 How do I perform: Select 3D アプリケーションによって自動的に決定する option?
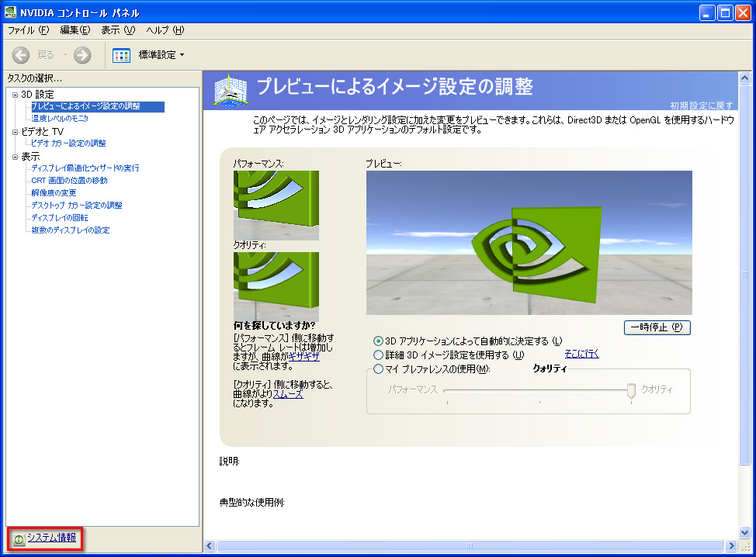point(378,341)
